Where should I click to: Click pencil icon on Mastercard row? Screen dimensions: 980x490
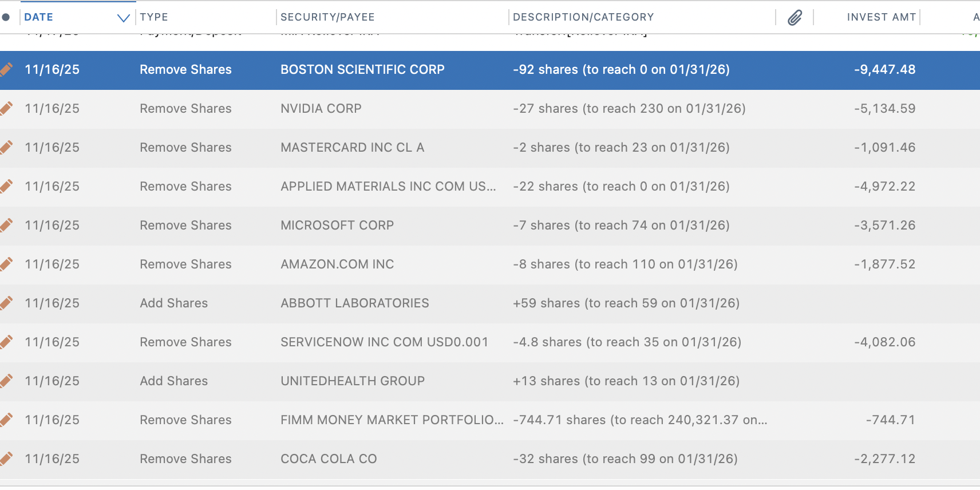point(6,148)
